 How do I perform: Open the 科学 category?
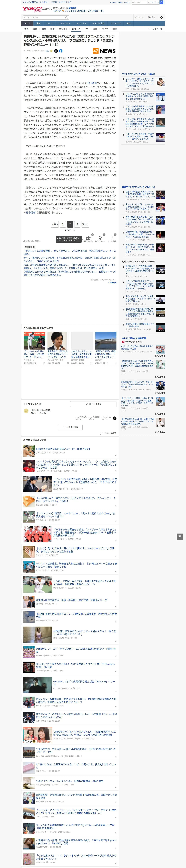pyautogui.click(x=95, y=29)
